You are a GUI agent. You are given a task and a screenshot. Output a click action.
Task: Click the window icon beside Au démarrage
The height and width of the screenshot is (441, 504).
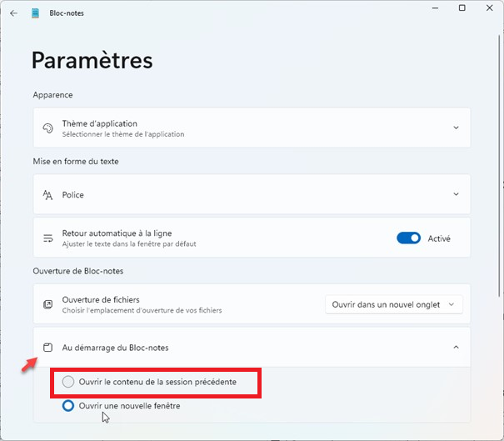47,348
